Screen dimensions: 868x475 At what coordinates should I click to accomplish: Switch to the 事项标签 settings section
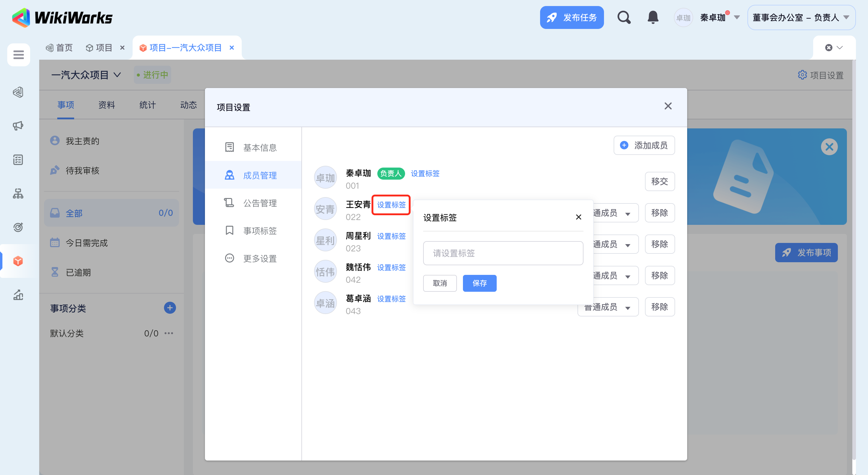[x=259, y=231]
